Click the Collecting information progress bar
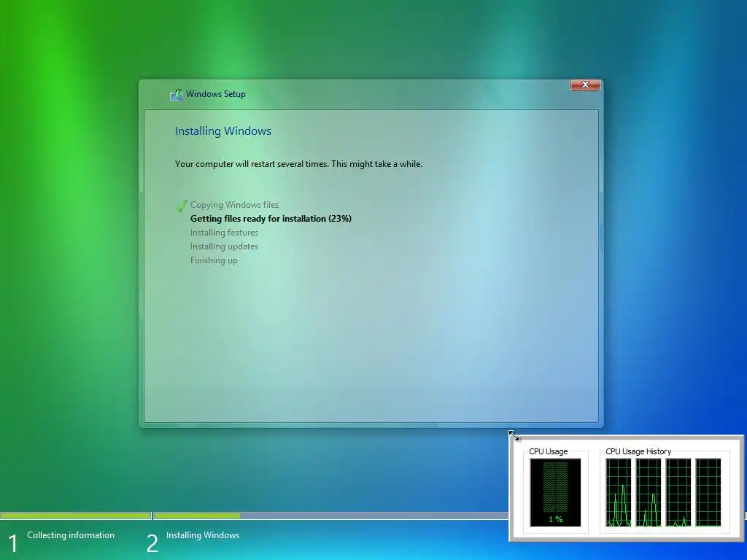This screenshot has width=747, height=560. [76, 516]
